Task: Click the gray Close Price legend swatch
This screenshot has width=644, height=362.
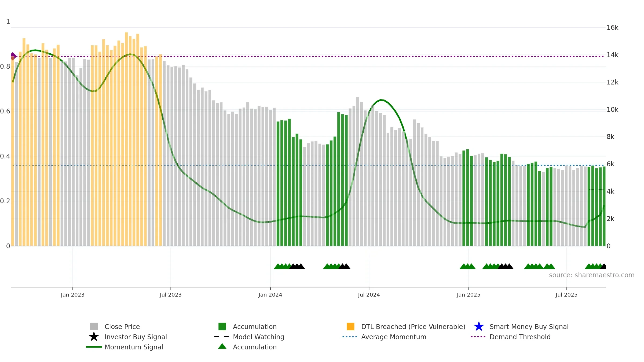Action: pos(94,327)
